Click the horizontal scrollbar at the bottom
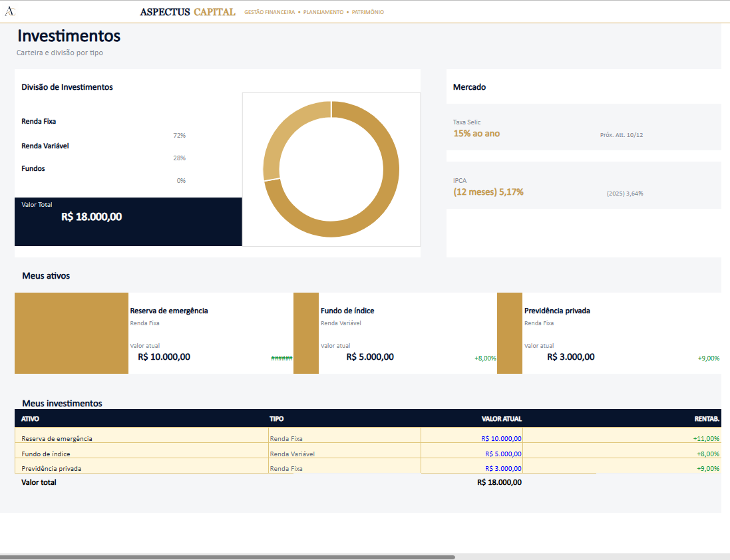The image size is (730, 560). click(x=228, y=557)
